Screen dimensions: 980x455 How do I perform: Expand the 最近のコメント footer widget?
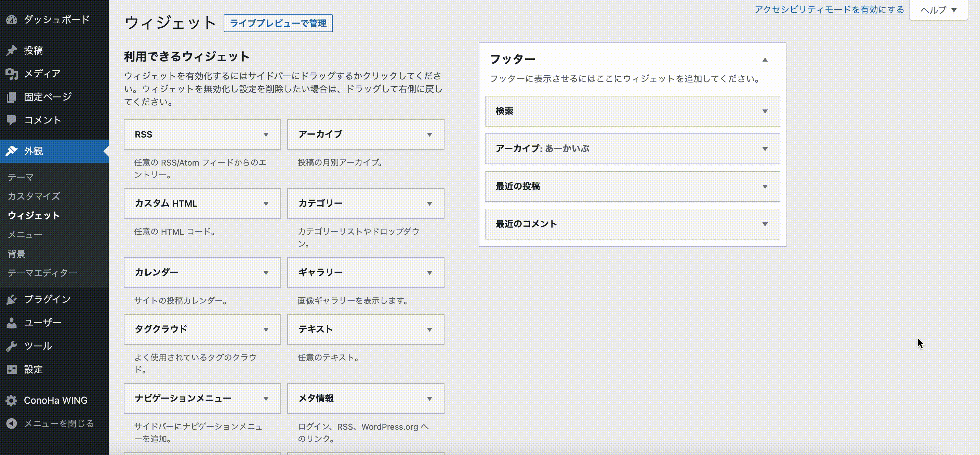coord(765,224)
